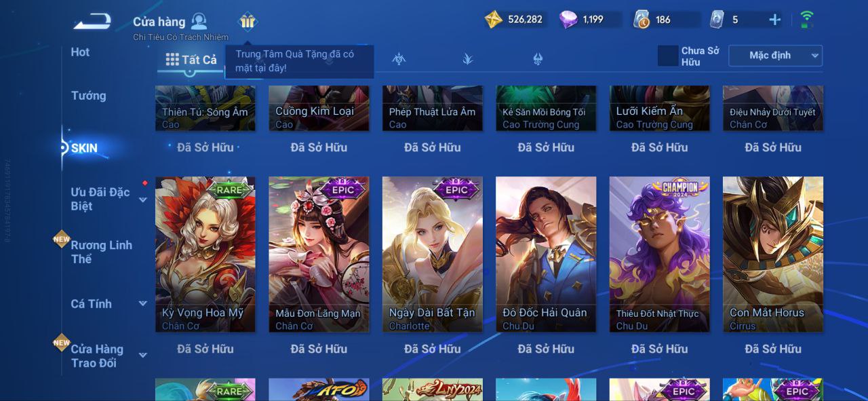This screenshot has width=868, height=401.
Task: Open the Đô Đốc Hải Quân skin
Action: [x=546, y=254]
